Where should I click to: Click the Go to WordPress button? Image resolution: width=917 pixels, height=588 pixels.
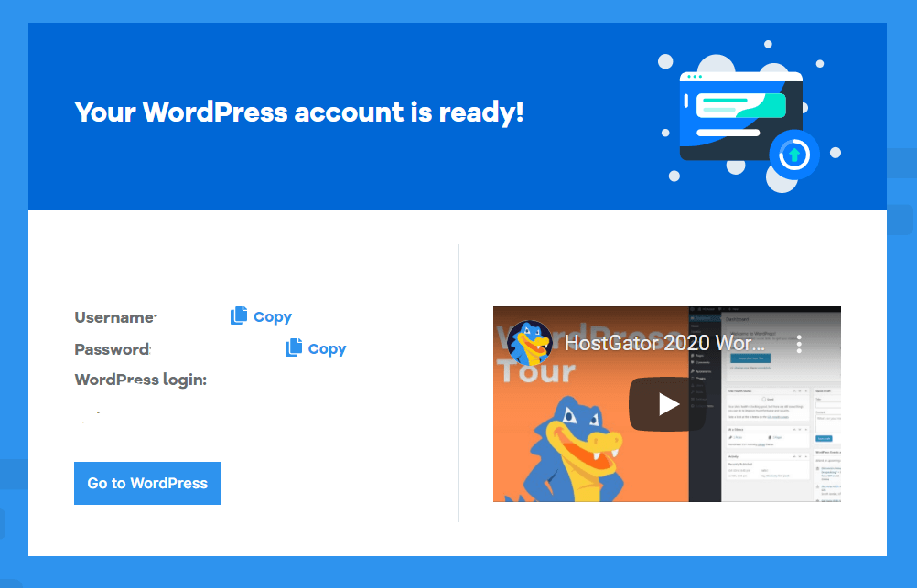pyautogui.click(x=147, y=484)
